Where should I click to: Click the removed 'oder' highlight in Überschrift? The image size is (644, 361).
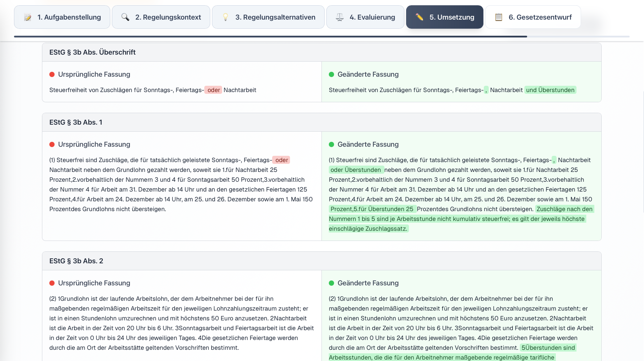click(x=213, y=90)
